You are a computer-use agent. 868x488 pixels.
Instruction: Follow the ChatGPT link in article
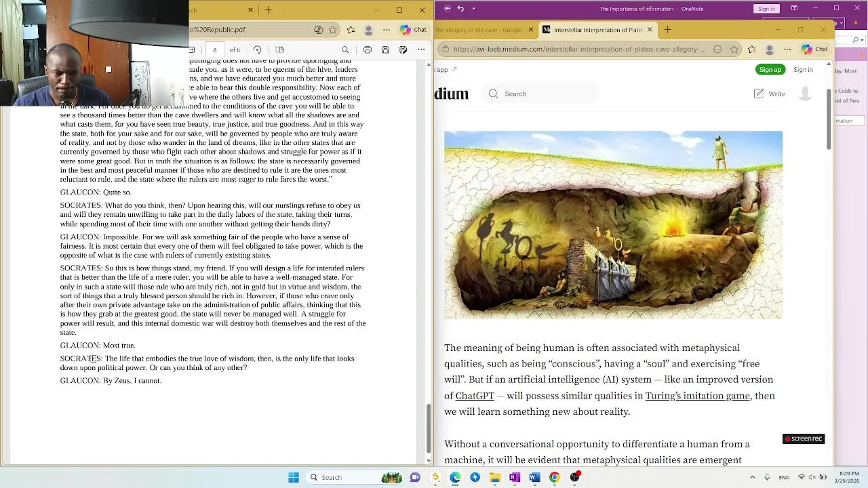(x=475, y=396)
